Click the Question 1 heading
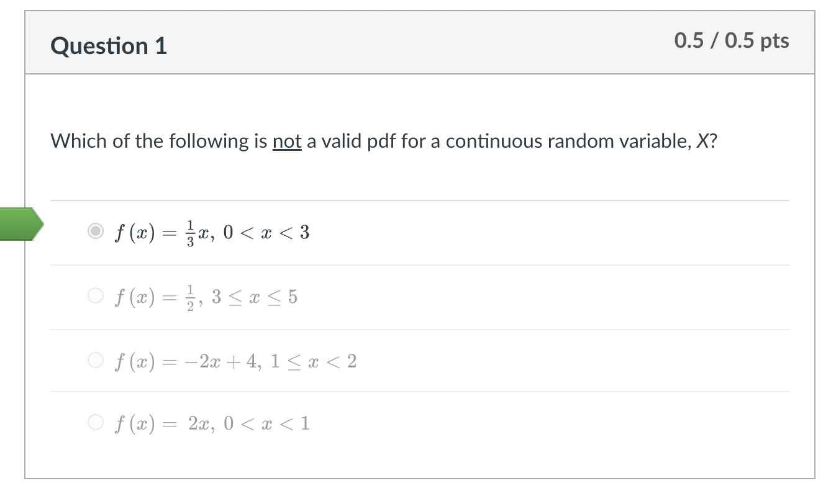This screenshot has height=504, width=836. click(x=109, y=45)
